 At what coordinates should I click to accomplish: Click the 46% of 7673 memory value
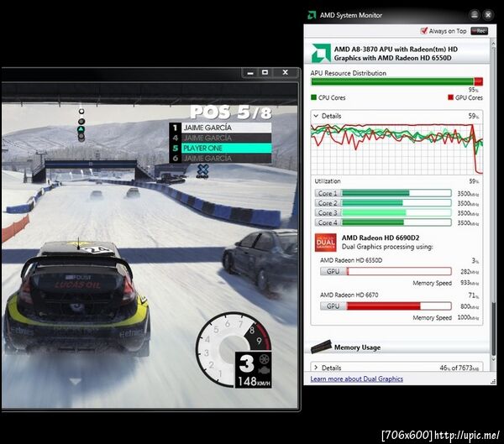[x=459, y=368]
